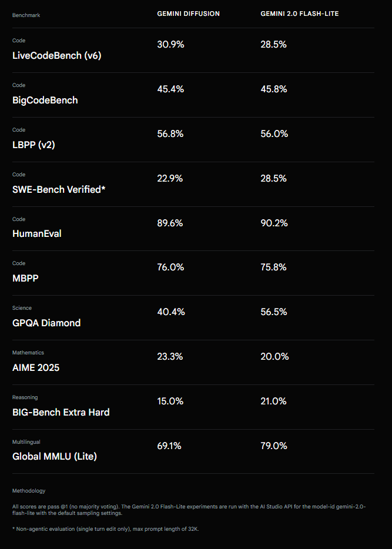Screen dimensions: 392x549
Task: Select the HumanEval benchmark name
Action: click(37, 233)
